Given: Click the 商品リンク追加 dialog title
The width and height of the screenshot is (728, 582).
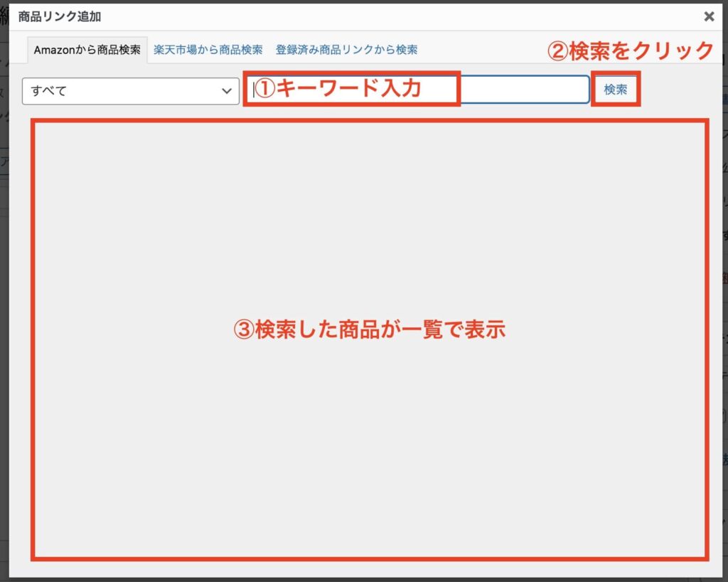Looking at the screenshot, I should 59,16.
